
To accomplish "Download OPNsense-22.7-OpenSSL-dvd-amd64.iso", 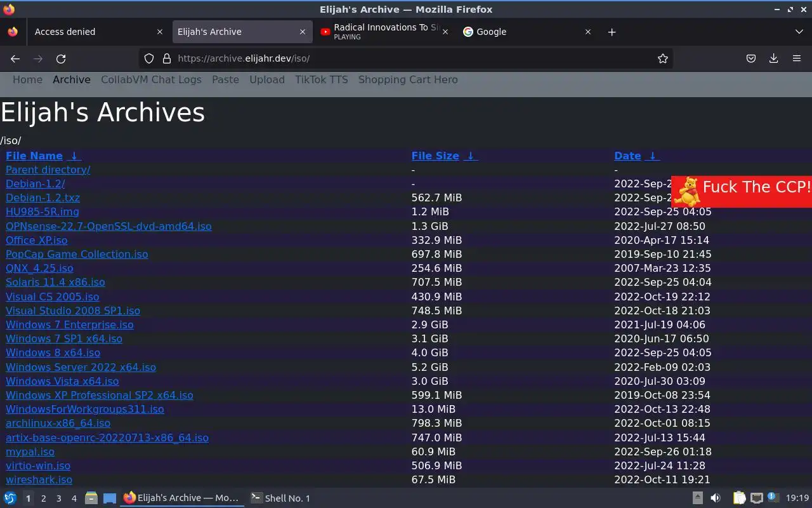I will point(108,226).
